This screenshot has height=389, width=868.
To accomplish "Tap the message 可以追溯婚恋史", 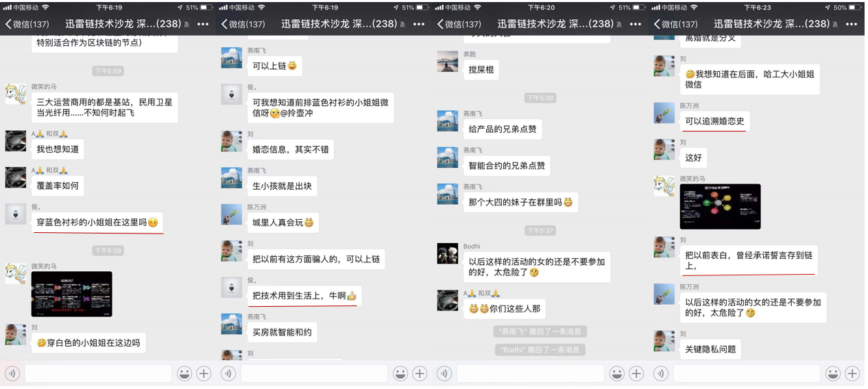I will [715, 122].
